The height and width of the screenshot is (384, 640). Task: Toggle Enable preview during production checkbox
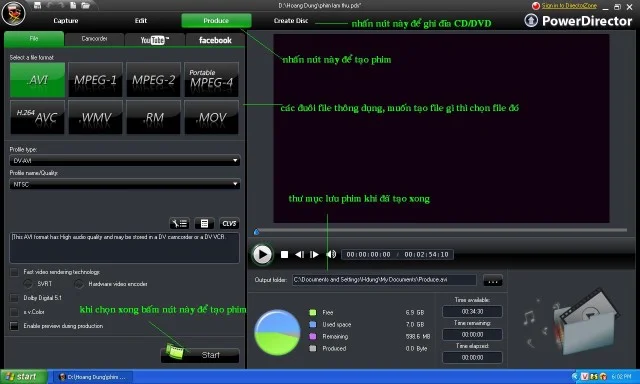(x=14, y=326)
